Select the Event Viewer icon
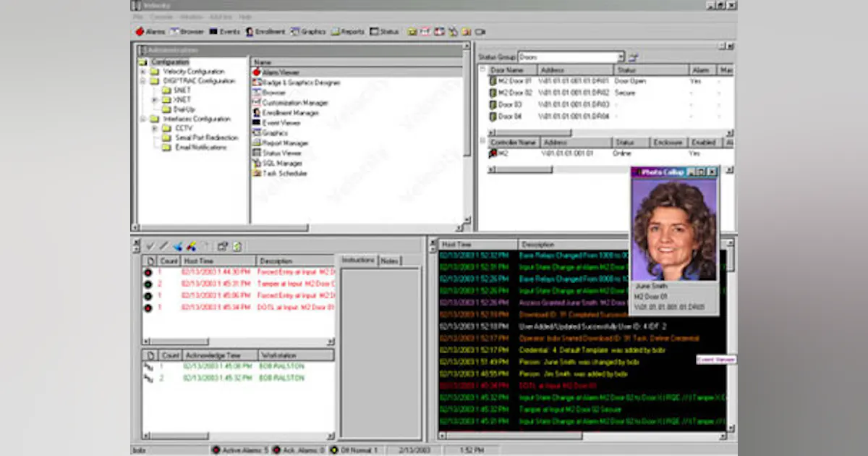This screenshot has width=868, height=456. pos(257,123)
